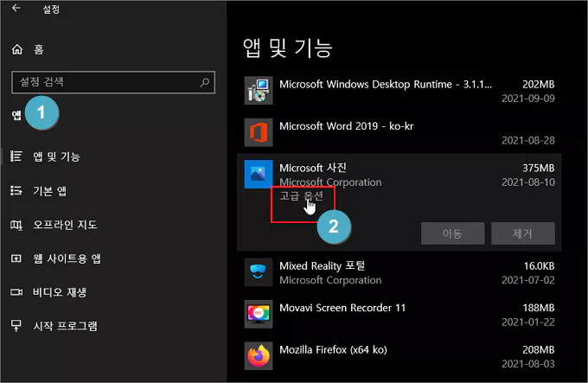Screen dimensions: 588x383
Task: Click the 202MB size value
Action: (x=539, y=85)
